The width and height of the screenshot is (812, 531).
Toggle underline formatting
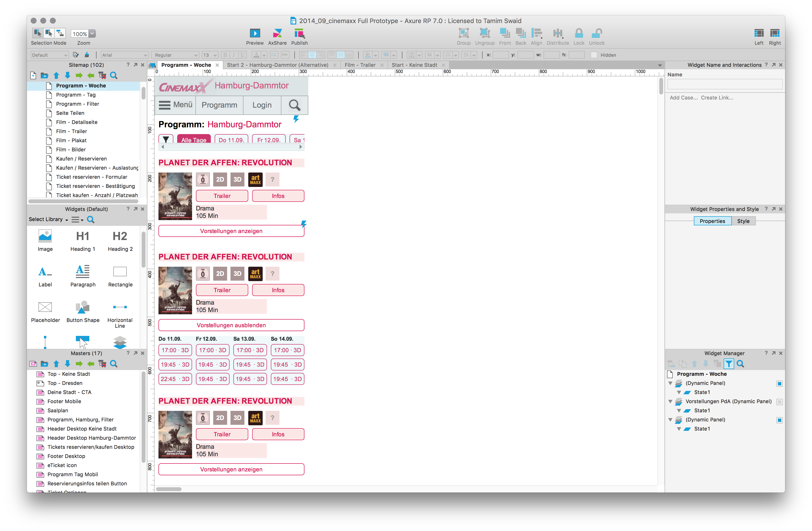pyautogui.click(x=242, y=55)
